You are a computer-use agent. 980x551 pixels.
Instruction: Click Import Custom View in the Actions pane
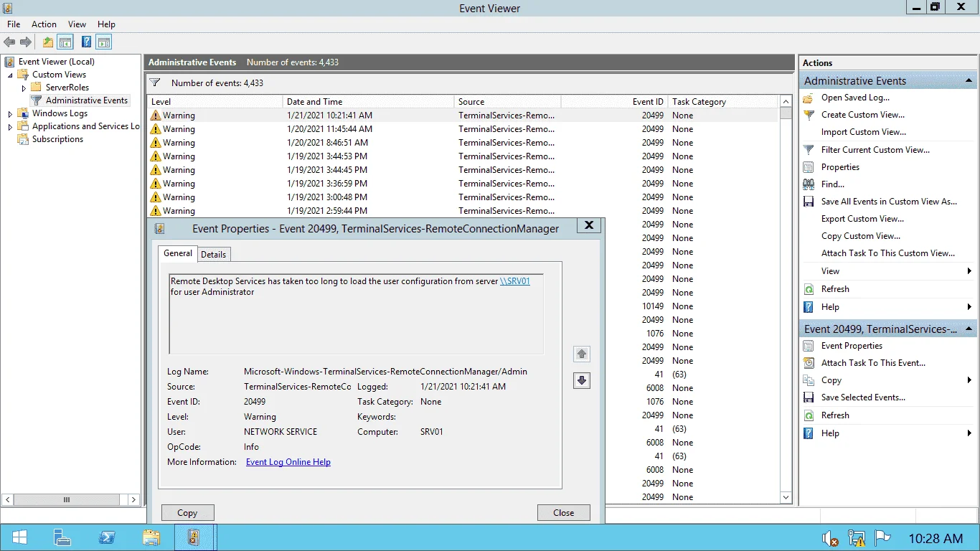(863, 132)
